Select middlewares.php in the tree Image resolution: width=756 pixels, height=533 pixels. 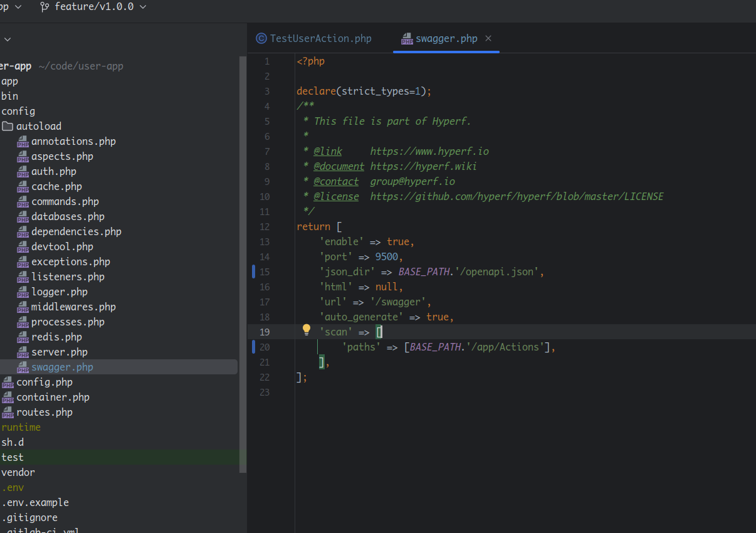pyautogui.click(x=73, y=307)
